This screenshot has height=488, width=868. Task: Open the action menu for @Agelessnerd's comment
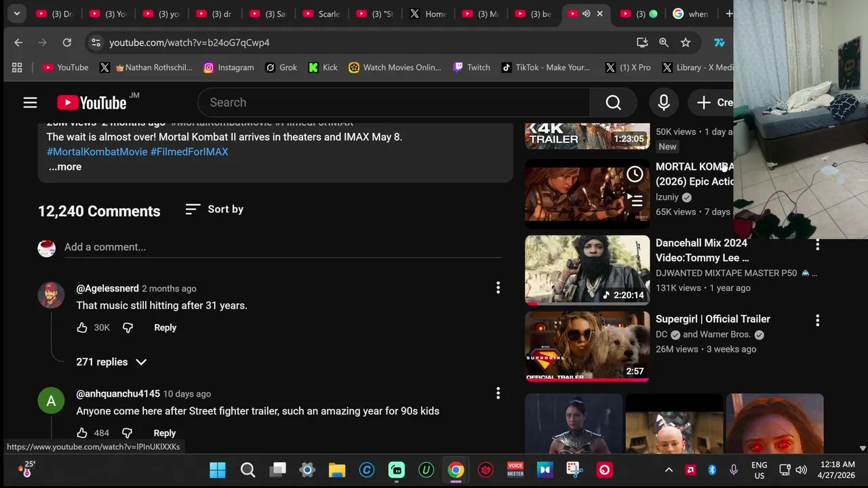[x=498, y=288]
